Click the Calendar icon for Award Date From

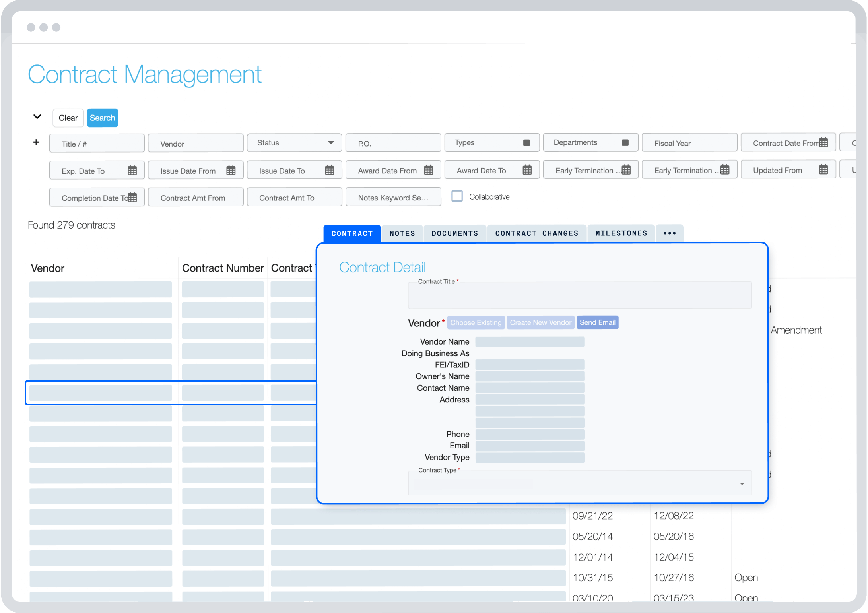click(x=431, y=170)
